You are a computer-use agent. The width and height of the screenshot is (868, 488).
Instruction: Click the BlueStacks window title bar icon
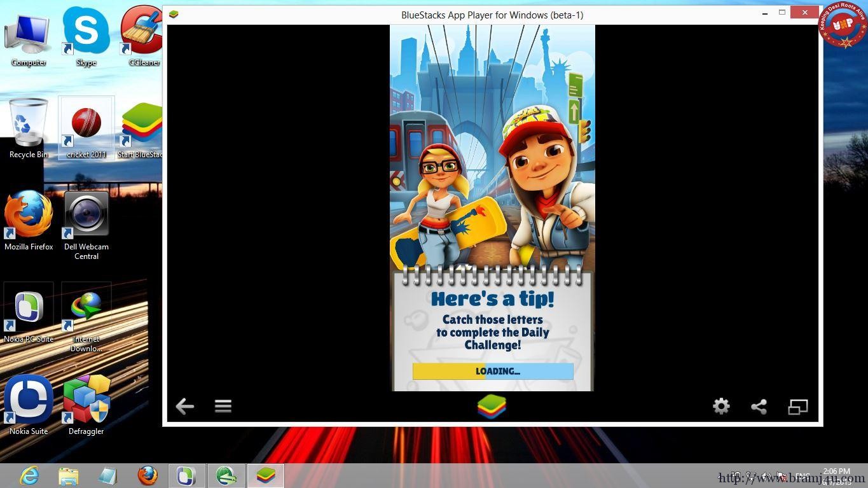point(174,14)
